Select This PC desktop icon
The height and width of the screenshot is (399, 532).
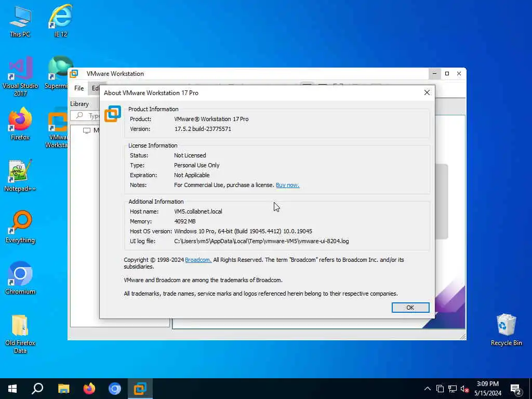[20, 21]
